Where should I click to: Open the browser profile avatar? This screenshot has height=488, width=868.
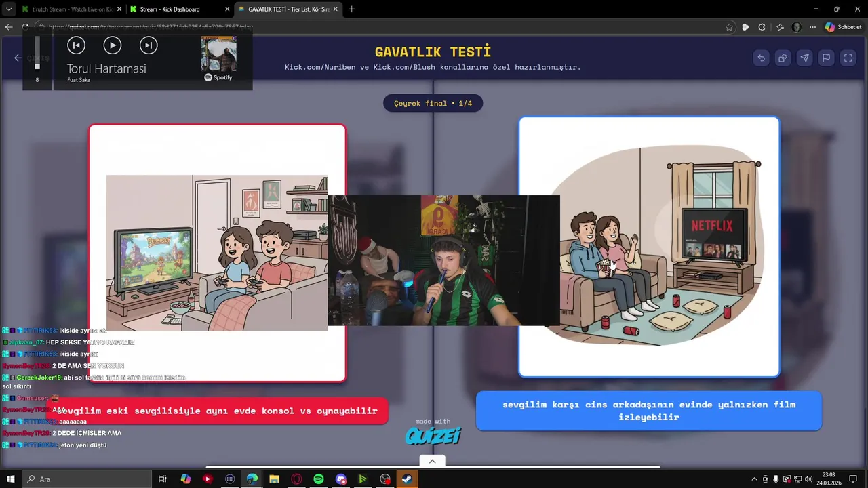point(796,27)
